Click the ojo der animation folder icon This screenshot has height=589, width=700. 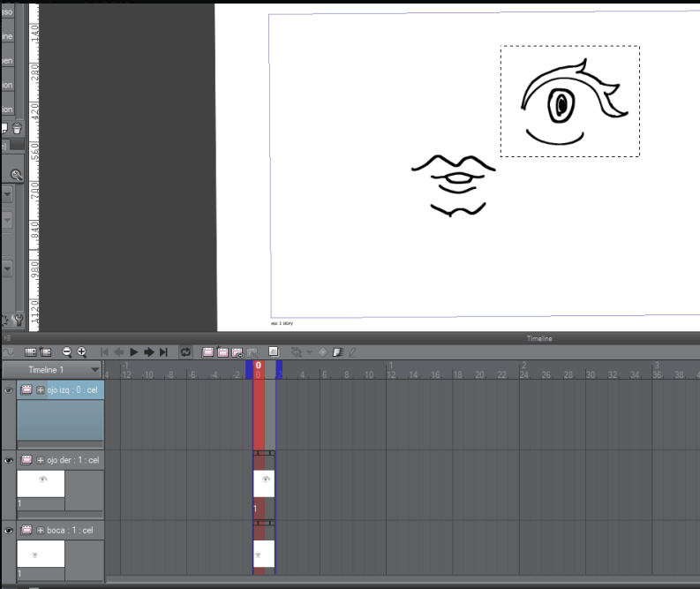pyautogui.click(x=26, y=460)
